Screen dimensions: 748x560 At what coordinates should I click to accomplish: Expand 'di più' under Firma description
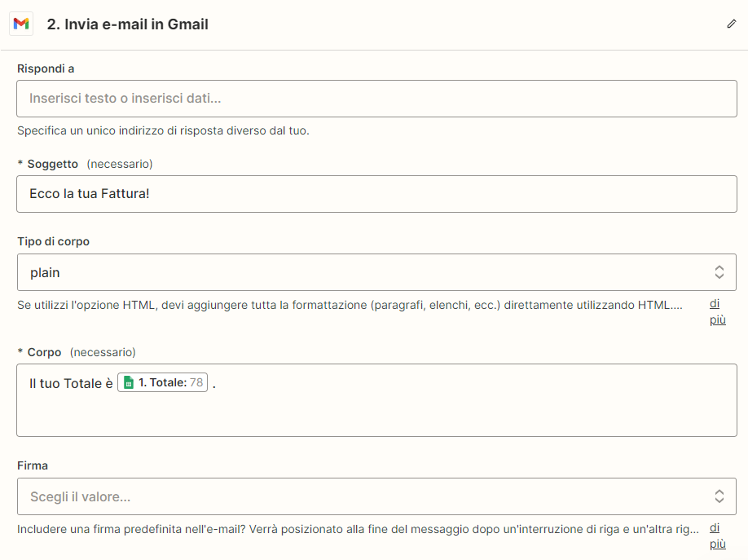[x=716, y=536]
